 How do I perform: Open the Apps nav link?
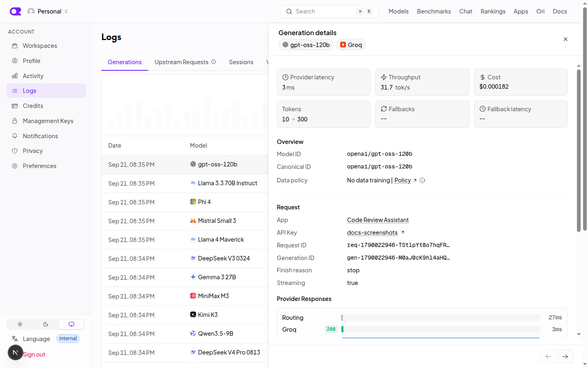tap(521, 11)
